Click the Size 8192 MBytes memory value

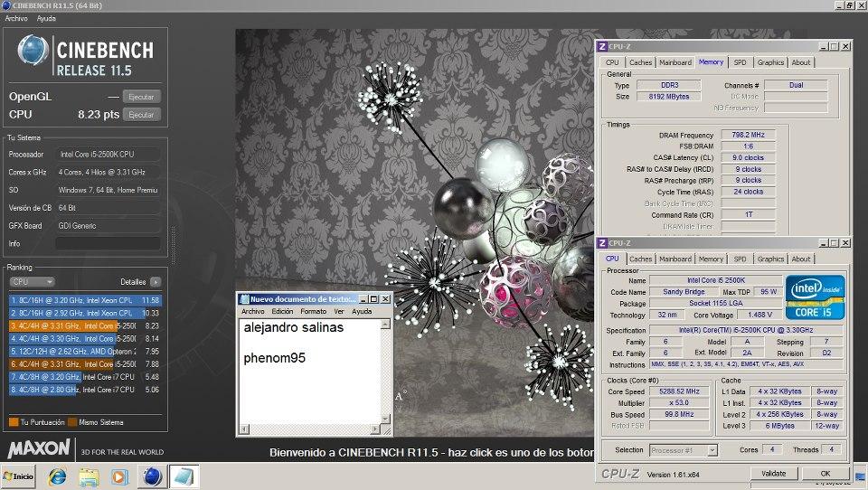coord(669,97)
